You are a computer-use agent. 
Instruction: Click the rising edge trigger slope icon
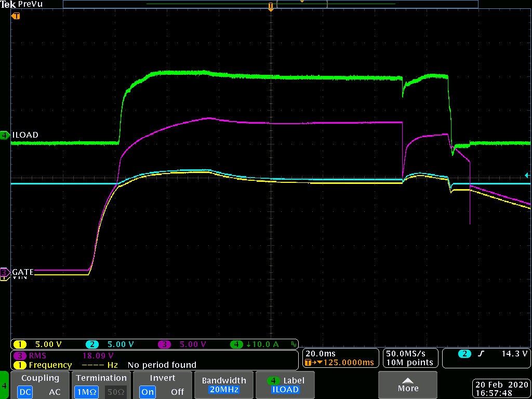[481, 354]
